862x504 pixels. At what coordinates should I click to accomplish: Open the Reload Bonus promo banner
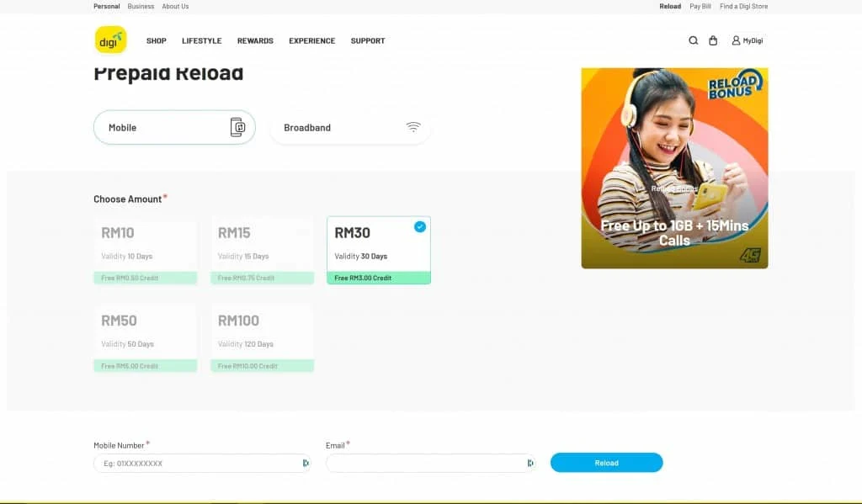(x=674, y=168)
